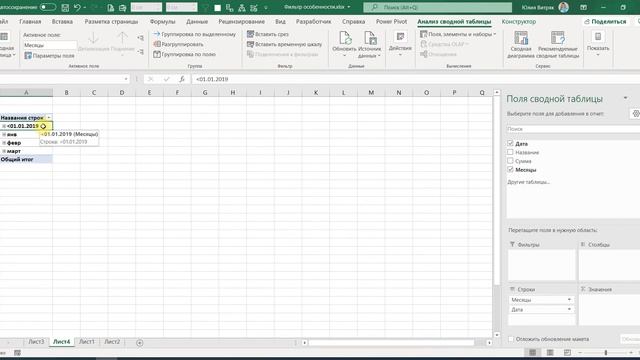Open the Показать dropdown

598,44
